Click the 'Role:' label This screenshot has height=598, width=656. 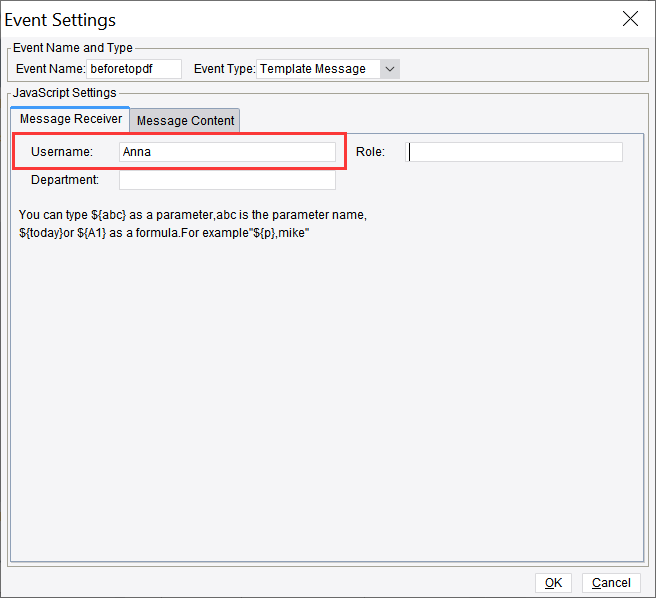click(x=370, y=151)
